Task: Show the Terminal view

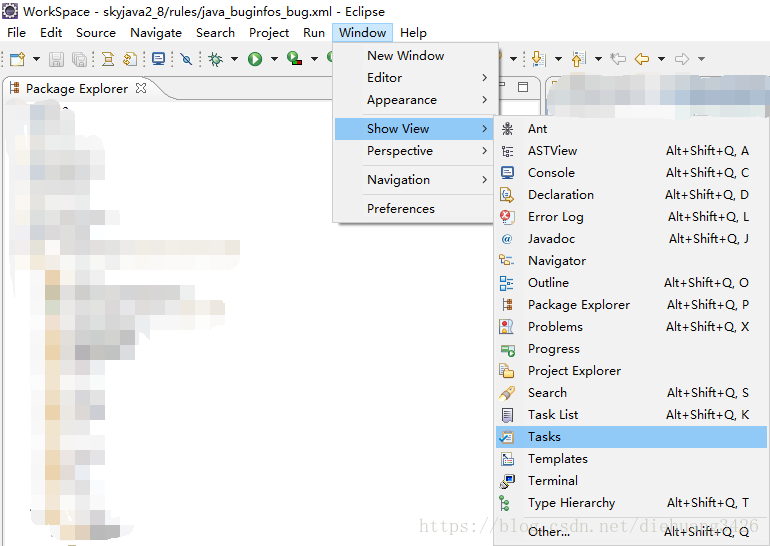Action: pos(631,481)
